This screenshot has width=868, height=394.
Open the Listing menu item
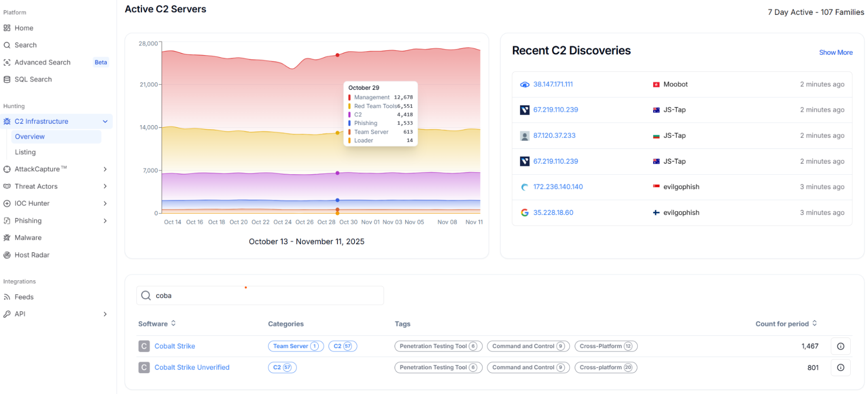click(25, 152)
